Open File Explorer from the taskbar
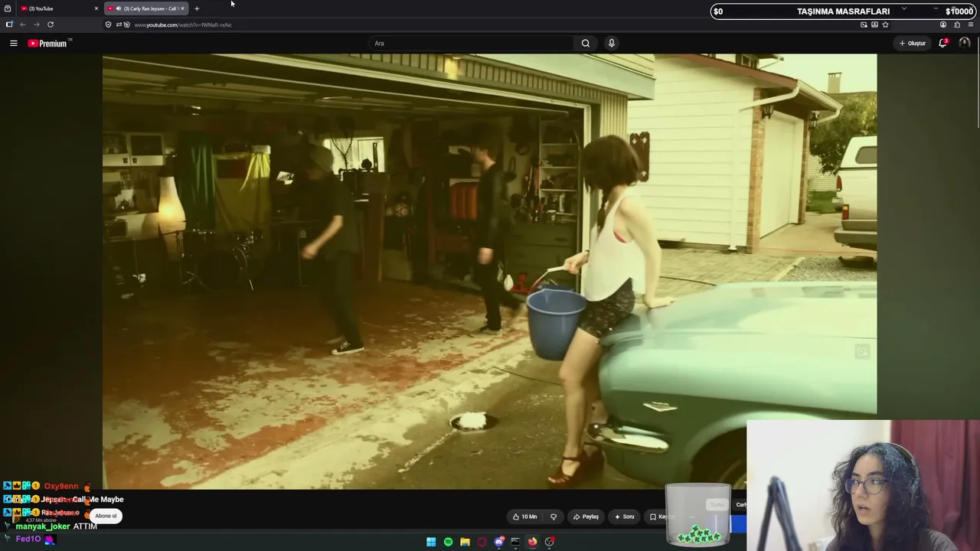The width and height of the screenshot is (980, 551). pos(465,542)
